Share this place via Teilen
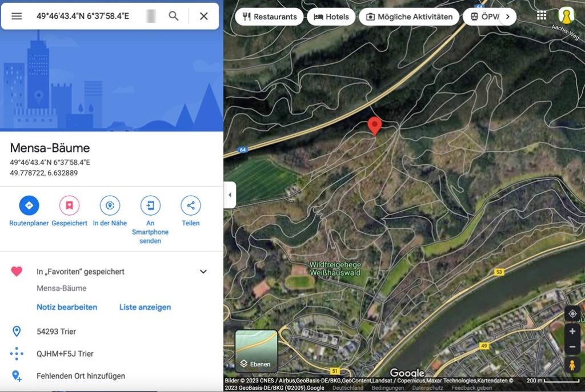This screenshot has height=392, width=585. click(191, 205)
